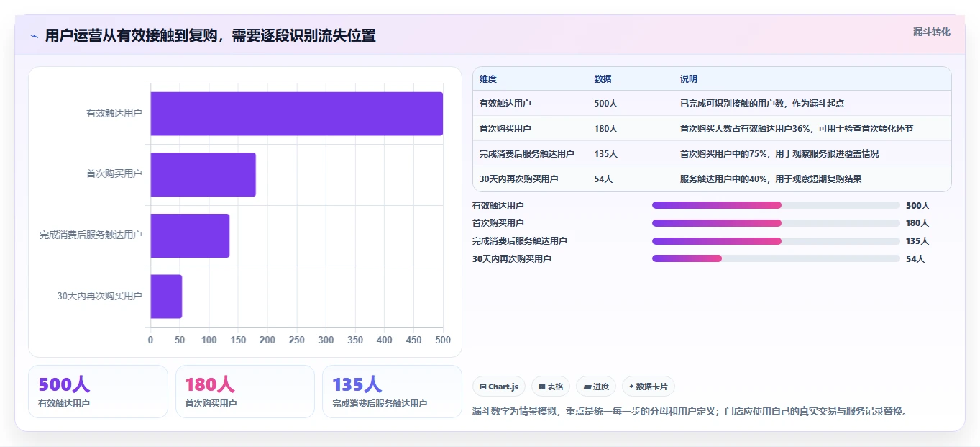Select the 表格 chip

click(x=551, y=387)
